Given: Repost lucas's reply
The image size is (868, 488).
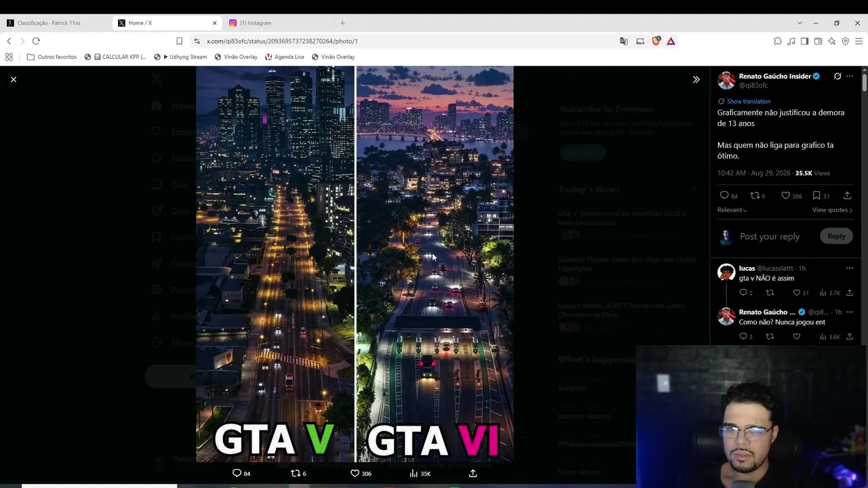Looking at the screenshot, I should pos(770,293).
